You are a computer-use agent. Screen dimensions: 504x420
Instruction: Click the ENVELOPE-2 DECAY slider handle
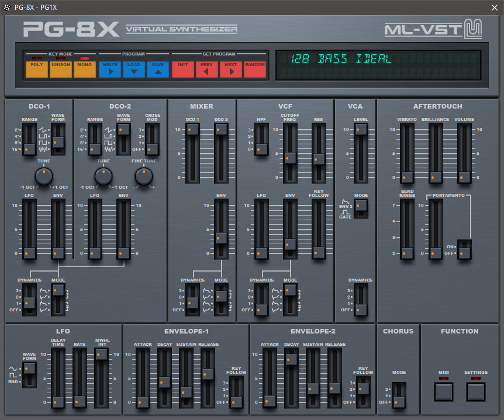tap(291, 360)
